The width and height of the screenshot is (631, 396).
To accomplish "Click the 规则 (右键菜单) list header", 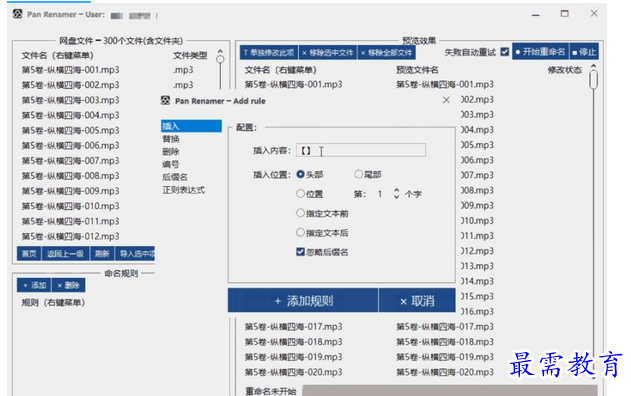I will point(53,302).
